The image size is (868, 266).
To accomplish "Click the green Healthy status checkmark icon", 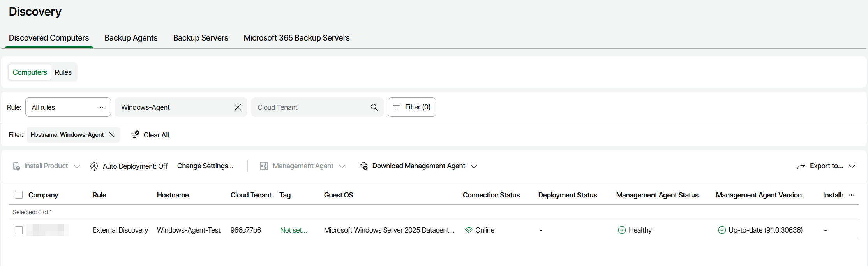I will click(622, 230).
